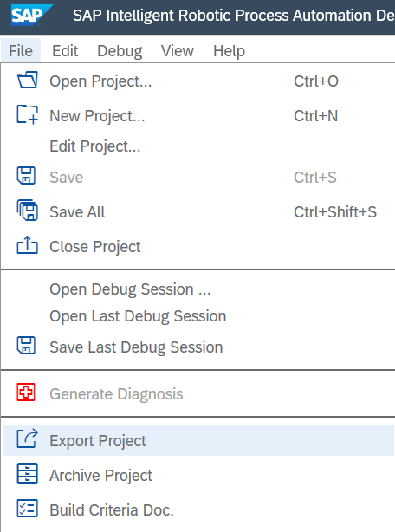Viewport: 395px width, 532px height.
Task: Open the Debug menu
Action: point(120,51)
